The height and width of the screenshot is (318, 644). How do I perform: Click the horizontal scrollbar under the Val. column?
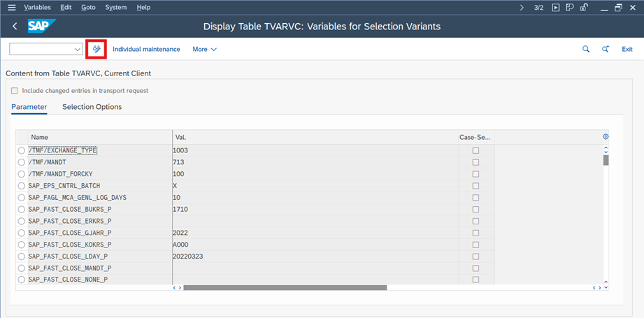pos(285,287)
